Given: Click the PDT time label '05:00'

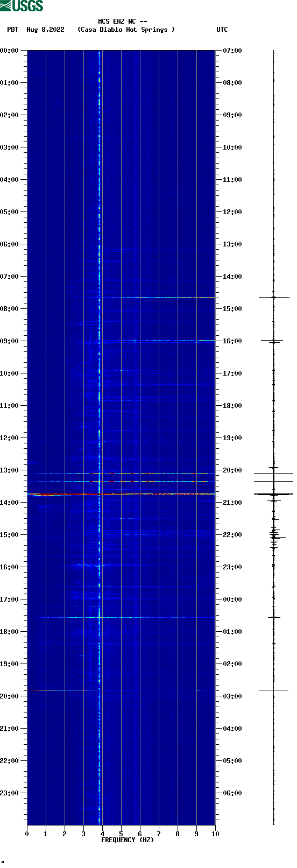Looking at the screenshot, I should [10, 212].
